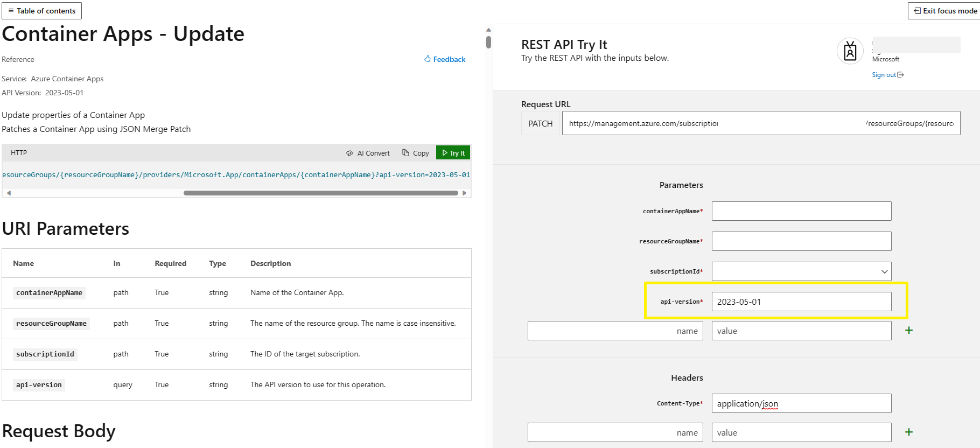Image resolution: width=980 pixels, height=448 pixels.
Task: Click containerAppName in URI Parameters table
Action: tap(49, 293)
